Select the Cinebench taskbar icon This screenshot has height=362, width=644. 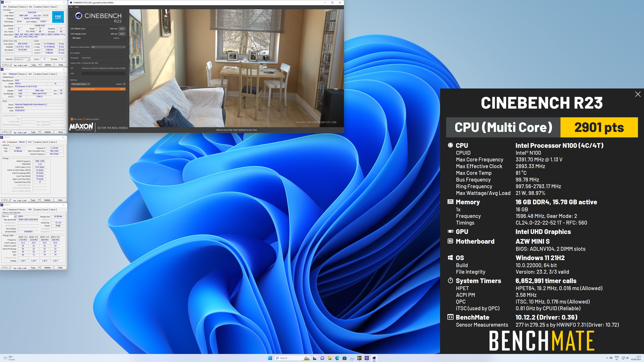(x=374, y=358)
